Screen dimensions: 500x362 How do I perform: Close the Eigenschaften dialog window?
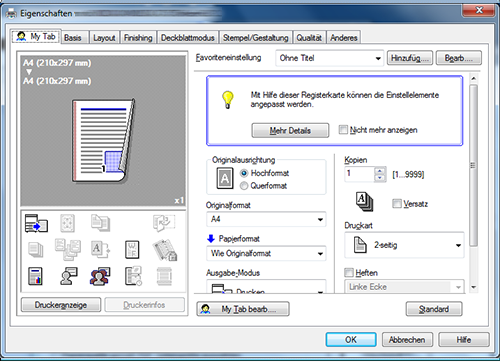479,10
